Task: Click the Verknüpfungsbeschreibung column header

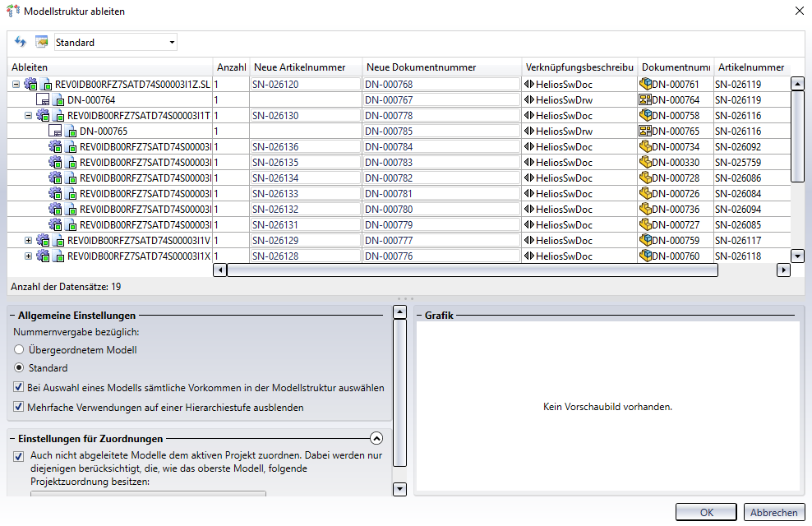Action: [x=579, y=67]
